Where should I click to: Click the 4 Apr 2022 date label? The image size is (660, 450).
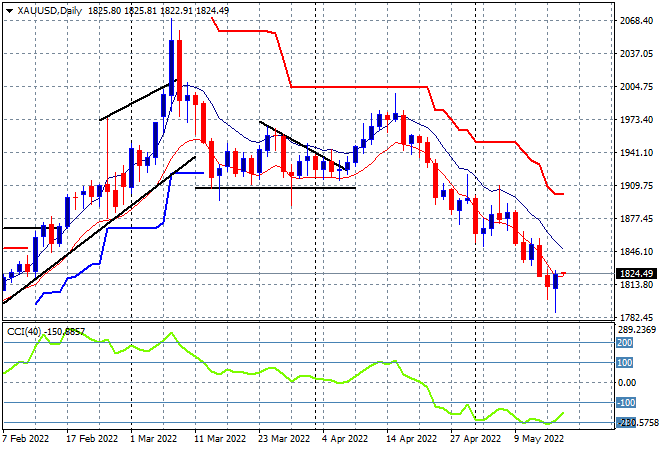point(345,439)
